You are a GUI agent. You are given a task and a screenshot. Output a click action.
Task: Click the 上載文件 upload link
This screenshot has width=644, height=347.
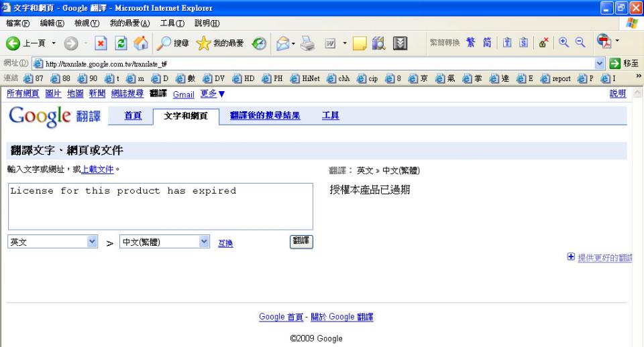(97, 169)
